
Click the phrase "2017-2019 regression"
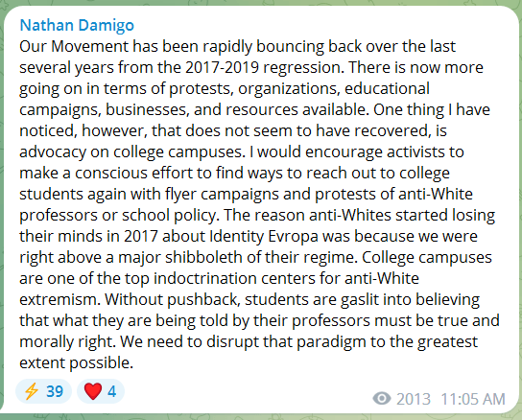(263, 67)
